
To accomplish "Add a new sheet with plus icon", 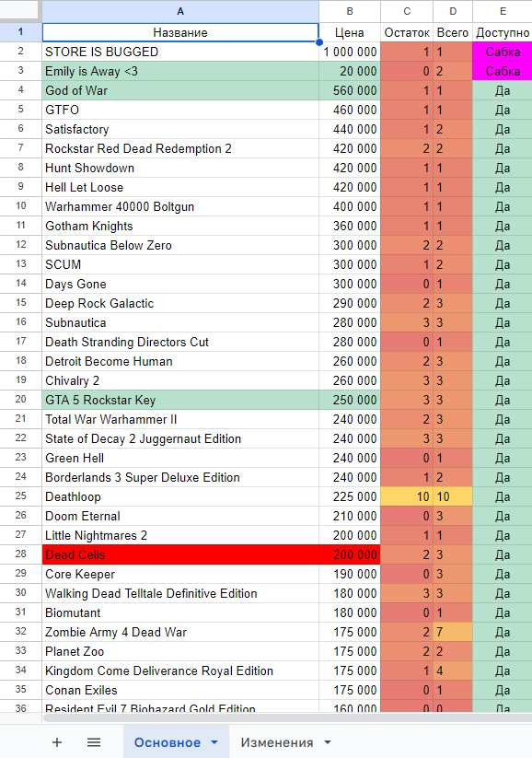I will [x=57, y=742].
